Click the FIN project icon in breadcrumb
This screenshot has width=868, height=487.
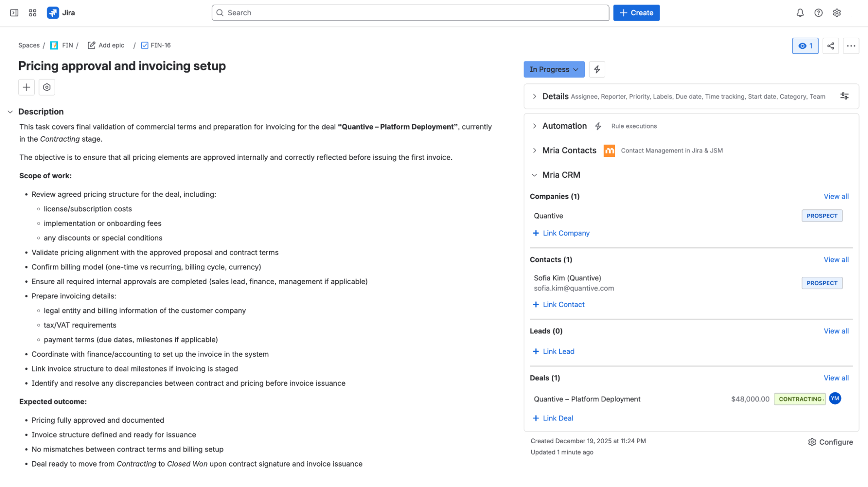[54, 45]
